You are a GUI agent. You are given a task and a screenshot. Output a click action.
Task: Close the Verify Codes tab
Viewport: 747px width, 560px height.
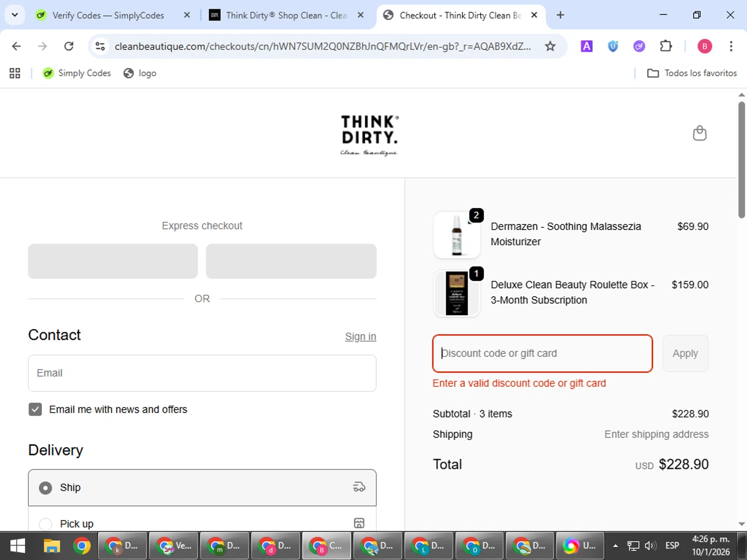[187, 15]
